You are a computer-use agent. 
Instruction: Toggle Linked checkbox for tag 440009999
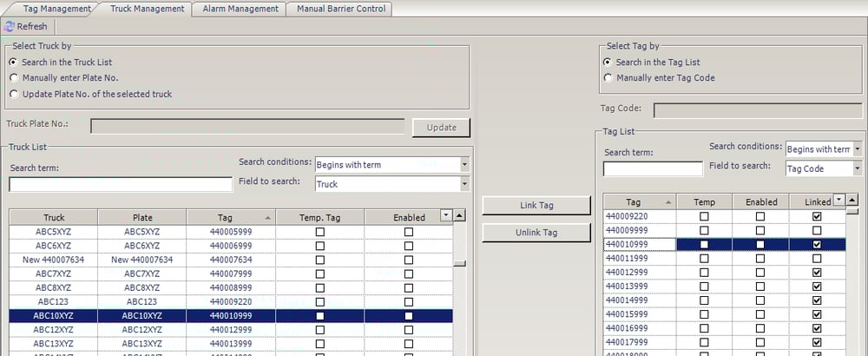click(x=817, y=230)
